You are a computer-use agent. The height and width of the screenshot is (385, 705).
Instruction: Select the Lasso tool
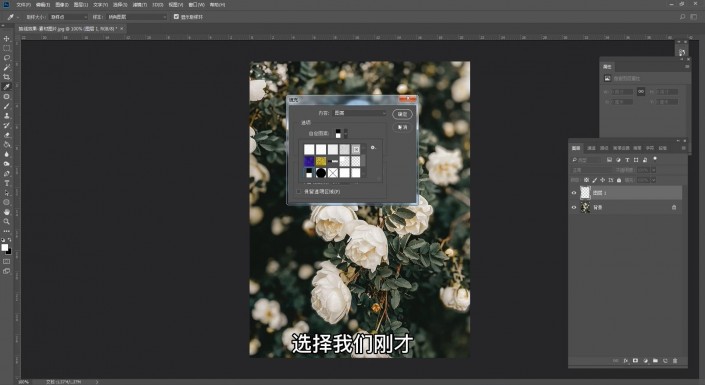[x=6, y=58]
